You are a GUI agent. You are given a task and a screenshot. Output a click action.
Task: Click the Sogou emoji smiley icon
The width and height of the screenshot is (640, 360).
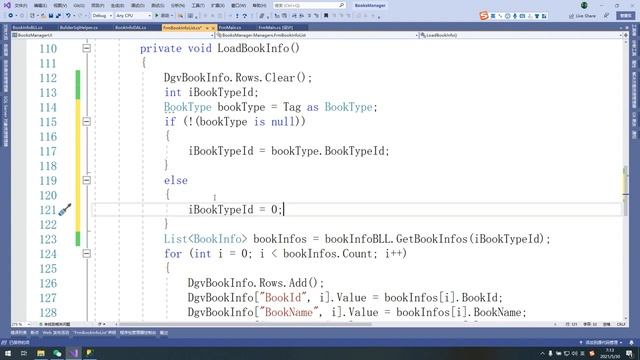[507, 16]
